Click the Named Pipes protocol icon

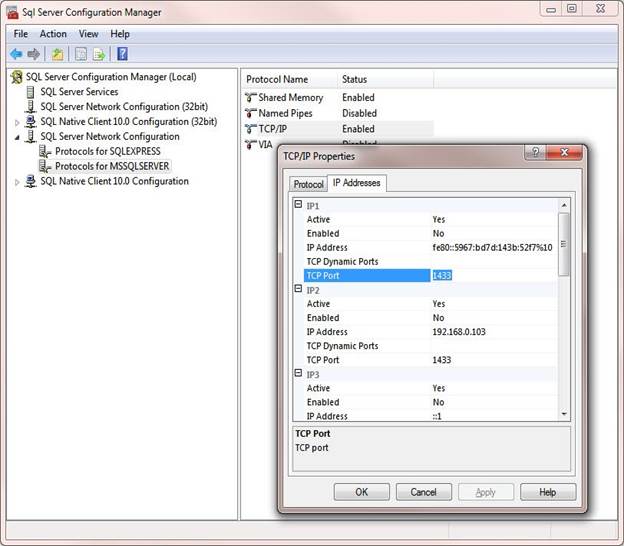pos(250,113)
